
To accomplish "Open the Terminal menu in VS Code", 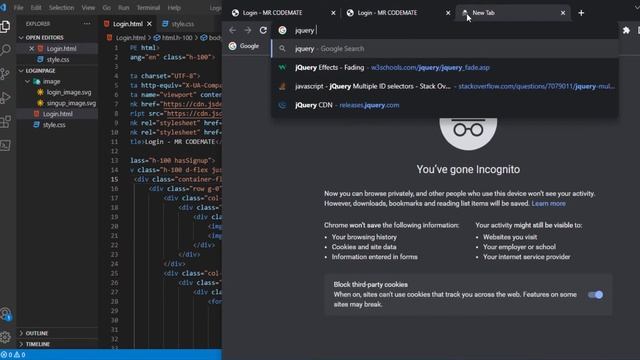I will coord(148,8).
